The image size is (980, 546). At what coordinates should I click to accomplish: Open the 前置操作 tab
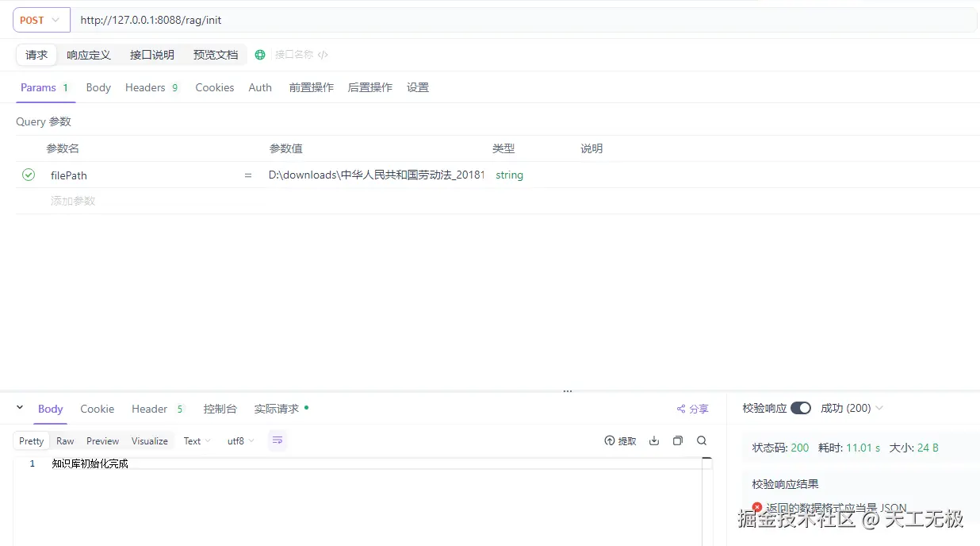[x=312, y=87]
